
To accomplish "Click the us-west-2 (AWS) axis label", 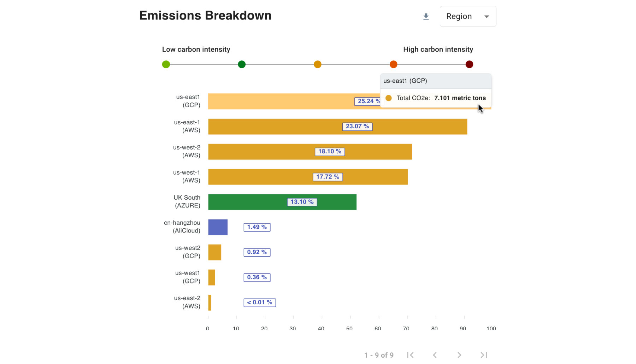I will click(x=187, y=151).
